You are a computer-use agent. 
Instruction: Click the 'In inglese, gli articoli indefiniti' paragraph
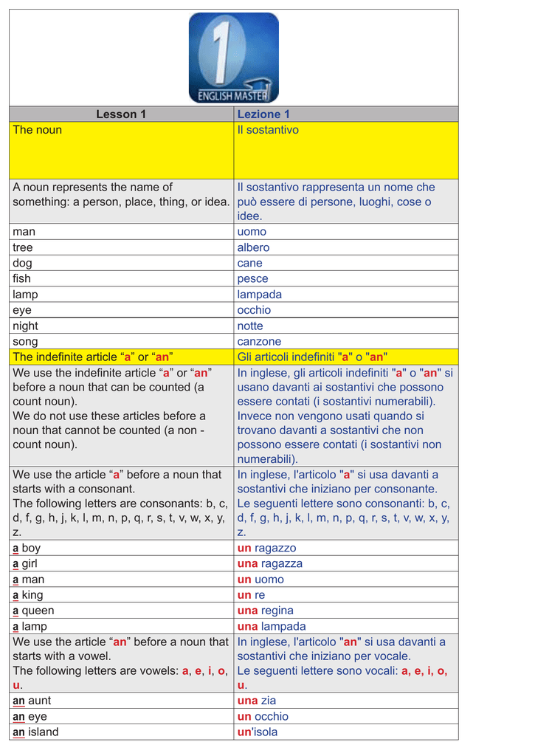click(x=346, y=416)
